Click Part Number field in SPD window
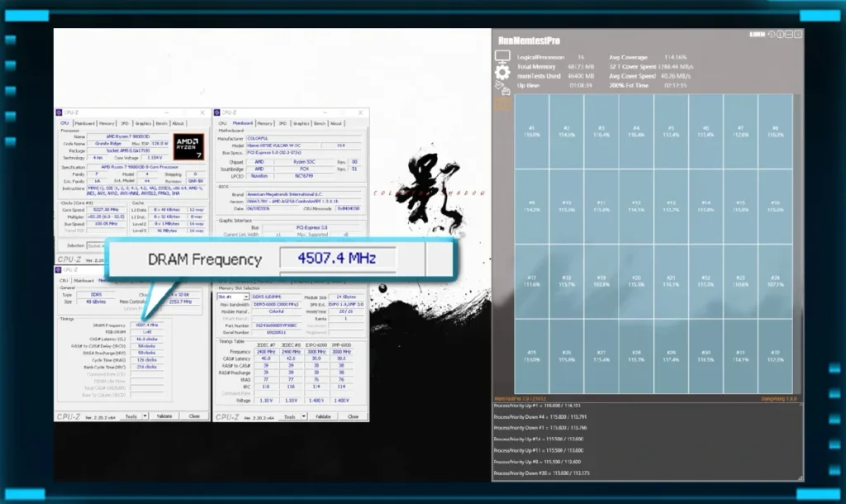This screenshot has width=846, height=504. tap(278, 326)
